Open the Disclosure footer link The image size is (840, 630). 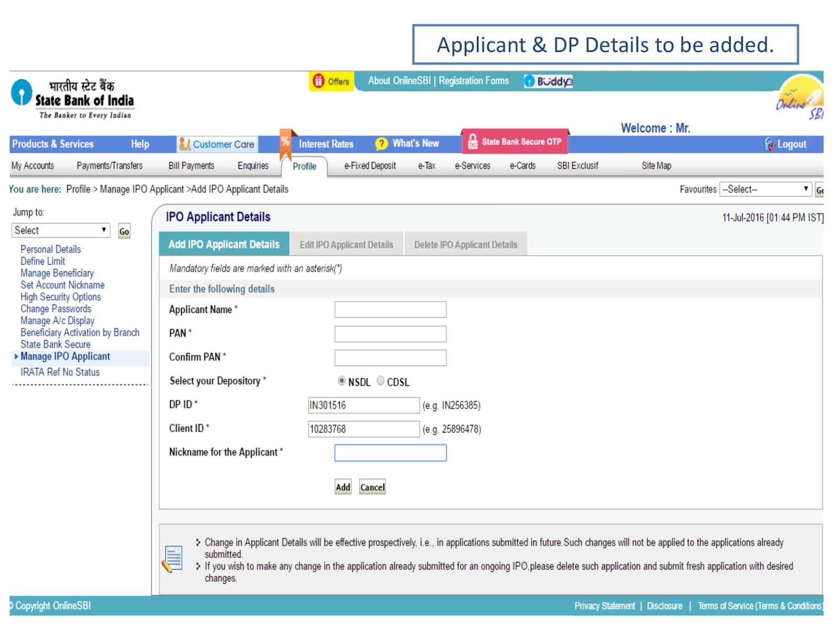click(x=665, y=606)
